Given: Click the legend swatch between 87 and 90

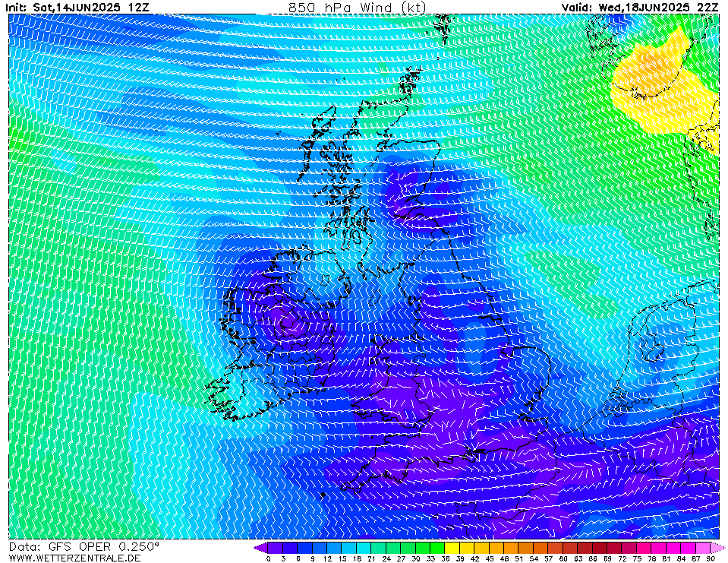Looking at the screenshot, I should click(703, 548).
